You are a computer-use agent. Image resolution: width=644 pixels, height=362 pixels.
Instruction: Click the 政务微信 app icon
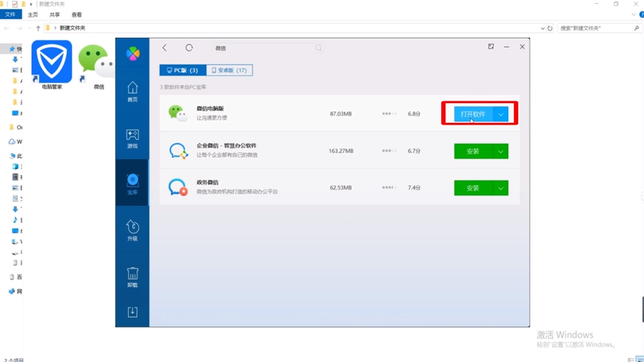[178, 188]
